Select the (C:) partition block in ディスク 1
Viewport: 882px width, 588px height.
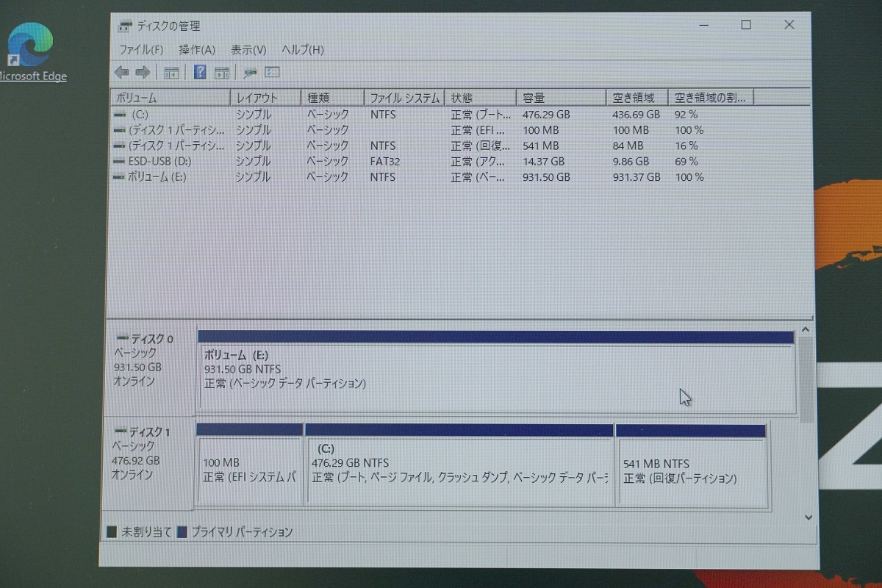pos(459,465)
